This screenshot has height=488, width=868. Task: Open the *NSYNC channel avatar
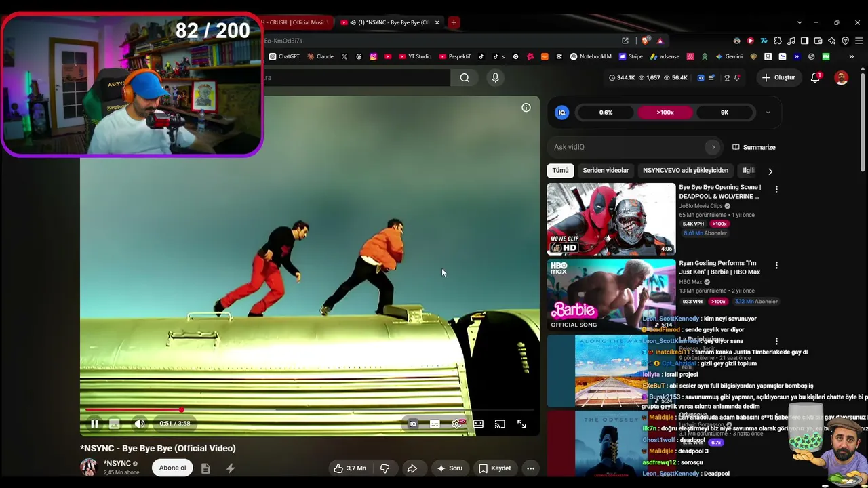tap(89, 467)
